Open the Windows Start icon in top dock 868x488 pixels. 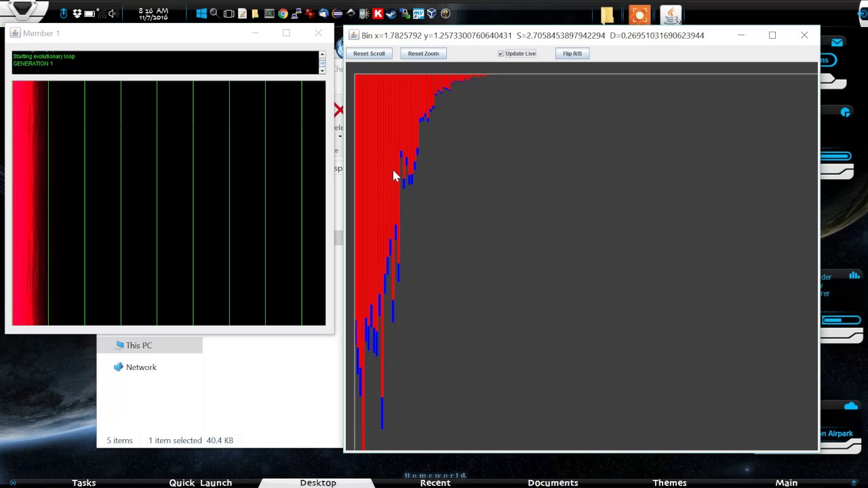pyautogui.click(x=201, y=14)
